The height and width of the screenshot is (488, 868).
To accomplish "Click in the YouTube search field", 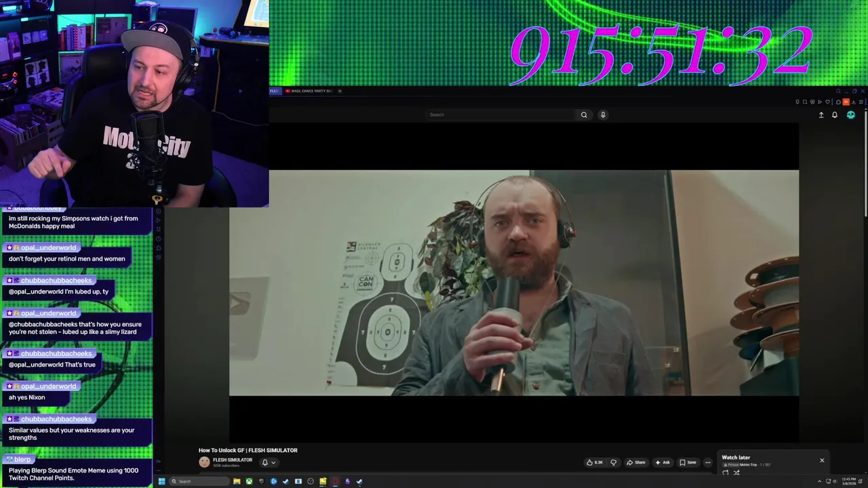I will 502,115.
